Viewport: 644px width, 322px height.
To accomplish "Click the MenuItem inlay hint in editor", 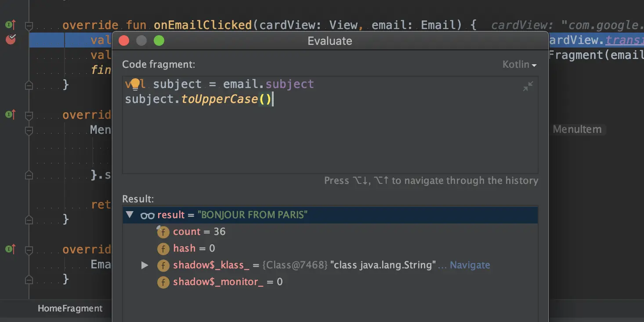I will (x=577, y=129).
